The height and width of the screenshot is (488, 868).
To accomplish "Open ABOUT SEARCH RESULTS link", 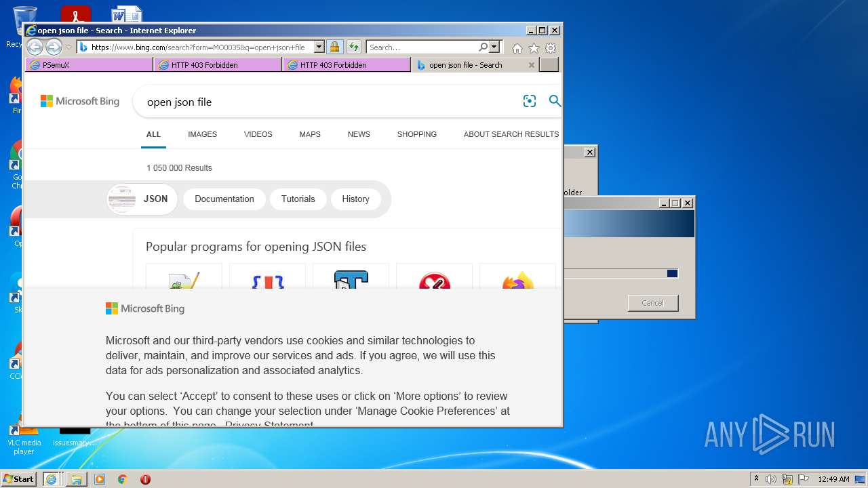I will 511,134.
